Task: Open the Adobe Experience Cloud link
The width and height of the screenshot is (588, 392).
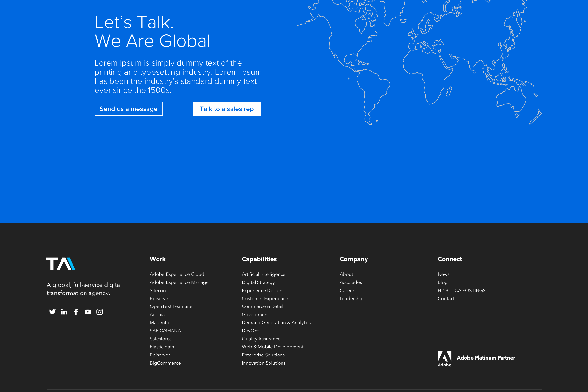Action: (x=177, y=274)
